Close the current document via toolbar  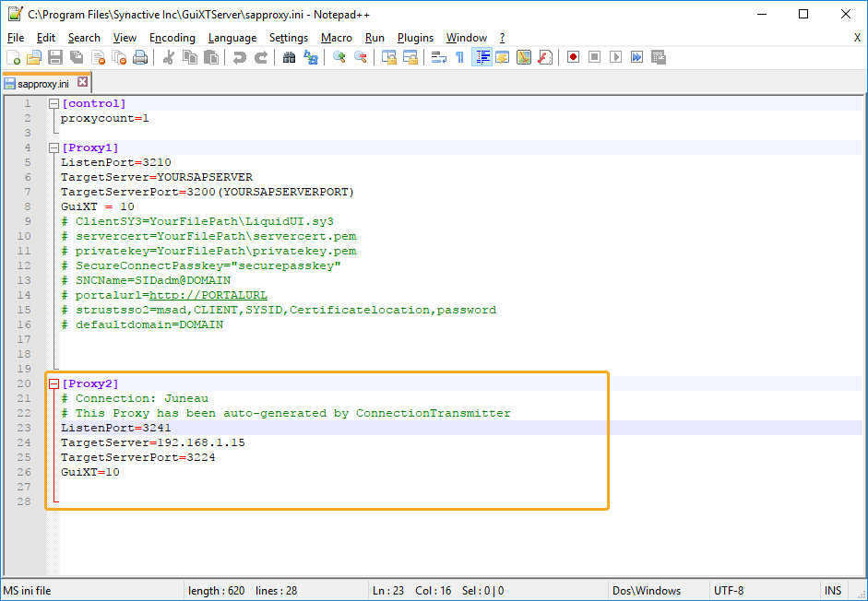tap(98, 57)
